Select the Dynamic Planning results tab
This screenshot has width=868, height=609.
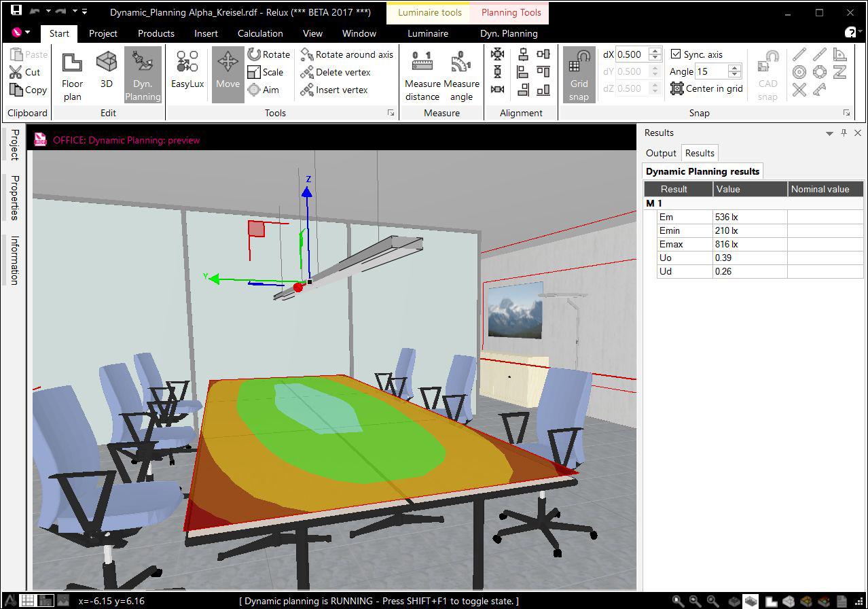[702, 171]
